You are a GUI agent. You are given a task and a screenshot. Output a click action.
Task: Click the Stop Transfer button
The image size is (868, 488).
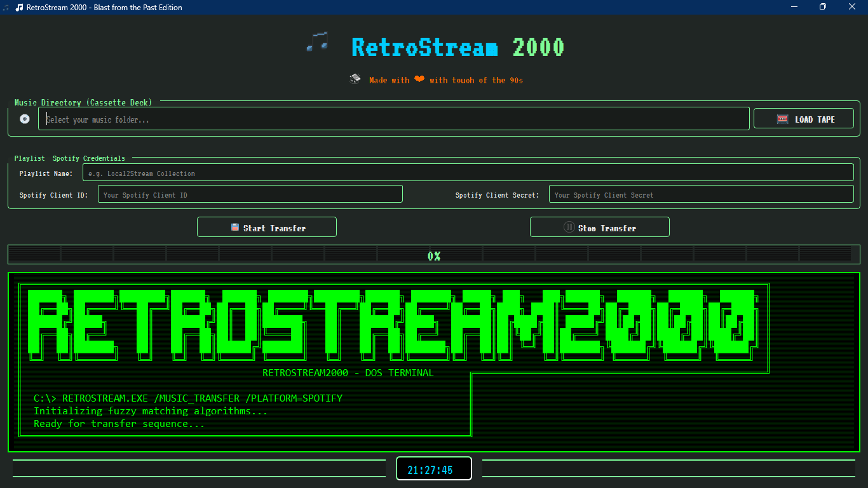600,227
